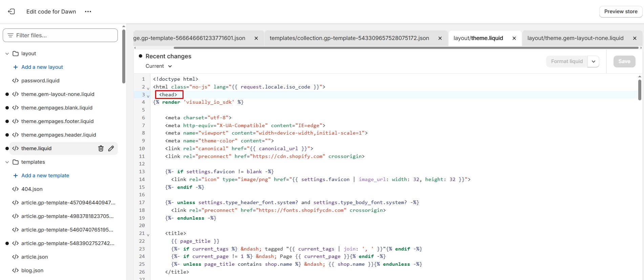
Task: Click code icon beside article.json
Action: point(15,257)
